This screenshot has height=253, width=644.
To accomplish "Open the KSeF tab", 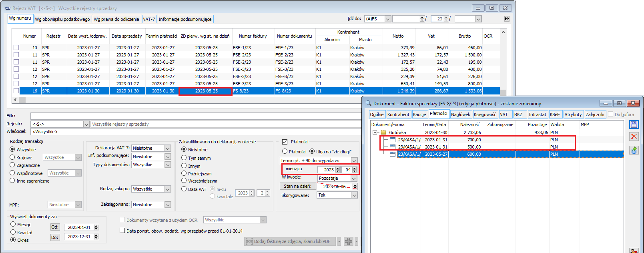I will click(555, 114).
